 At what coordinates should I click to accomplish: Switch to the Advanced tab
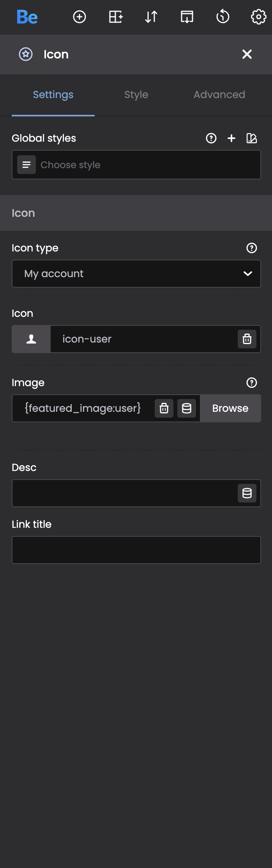pyautogui.click(x=219, y=95)
